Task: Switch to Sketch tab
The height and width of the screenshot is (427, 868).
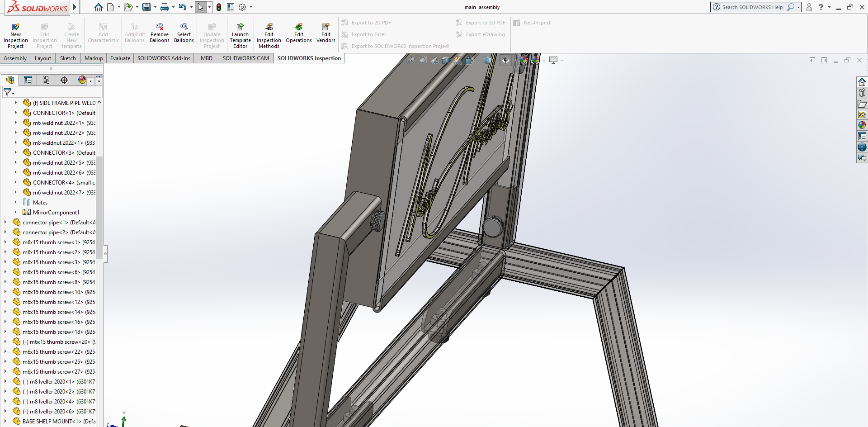Action: (x=68, y=58)
